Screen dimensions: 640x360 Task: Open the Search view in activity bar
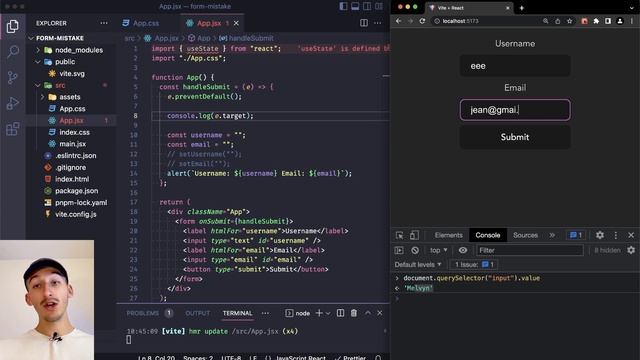tap(13, 51)
